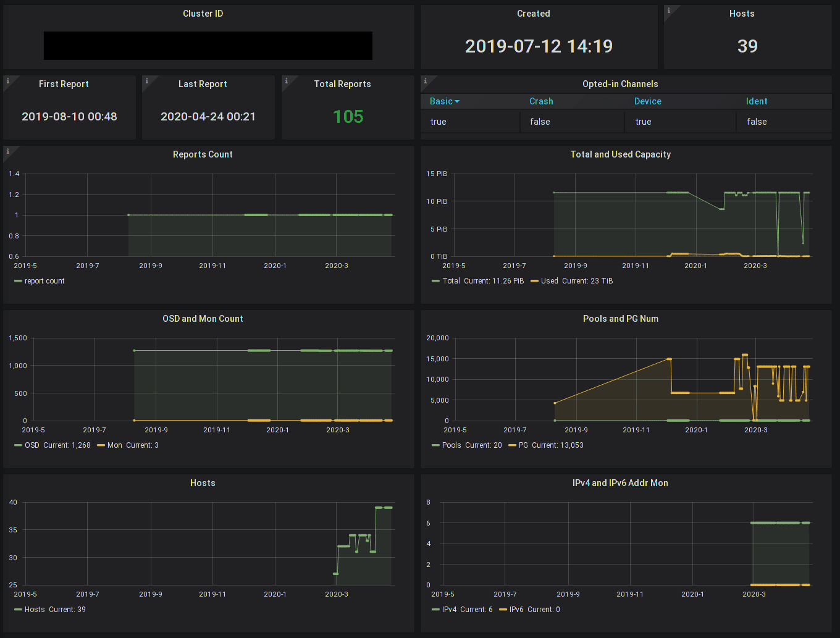This screenshot has height=638, width=840.
Task: Click yellow Used legend color line
Action: tap(534, 281)
